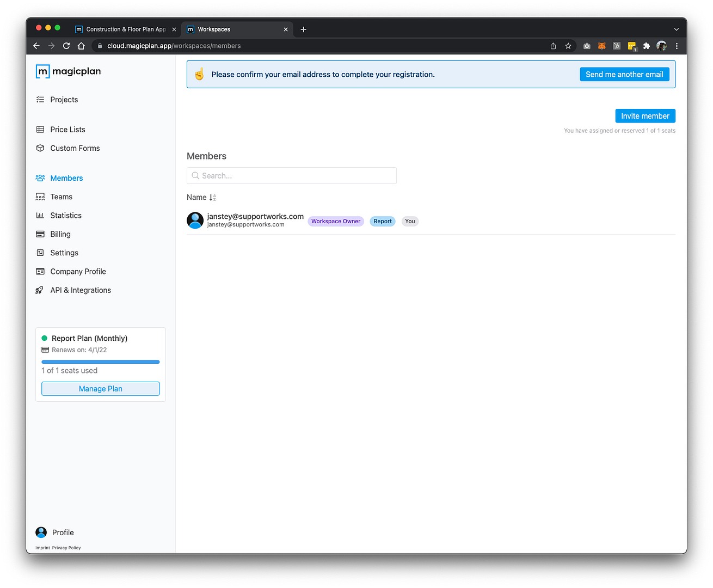Click the Invite member button
The image size is (713, 588).
[645, 116]
